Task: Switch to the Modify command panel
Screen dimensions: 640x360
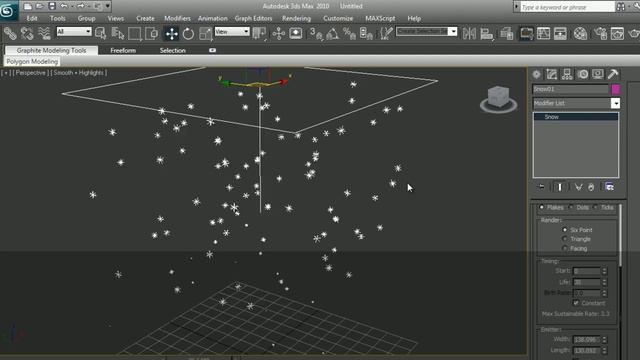Action: (x=551, y=74)
